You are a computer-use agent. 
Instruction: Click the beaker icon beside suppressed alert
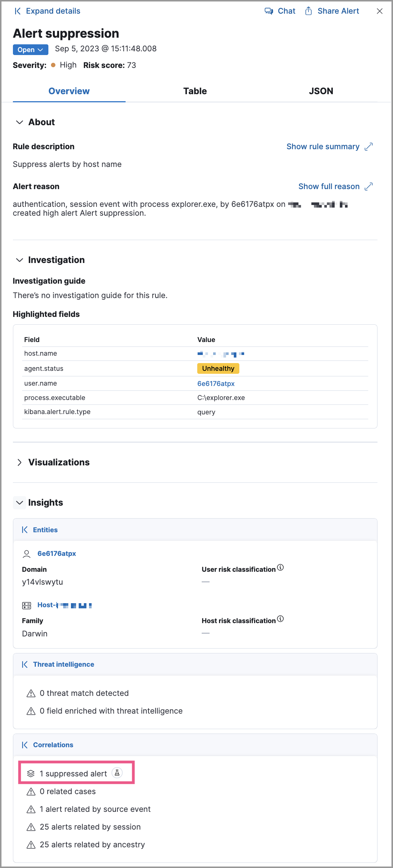click(x=117, y=773)
